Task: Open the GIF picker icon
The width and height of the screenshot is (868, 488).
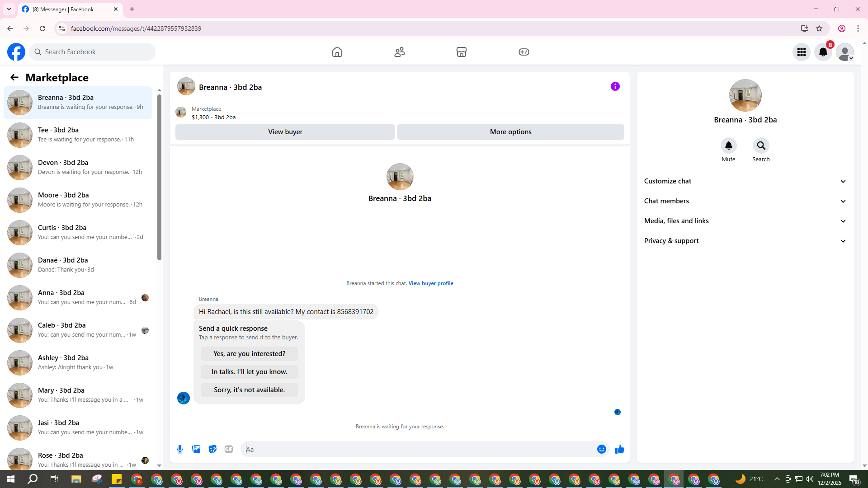Action: 229,449
